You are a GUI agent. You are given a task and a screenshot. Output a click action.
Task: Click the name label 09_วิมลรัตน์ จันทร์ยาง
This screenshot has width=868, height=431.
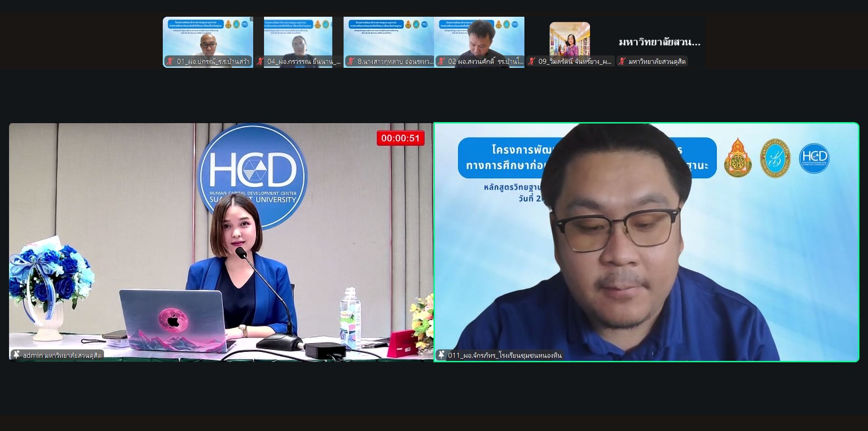pos(575,62)
